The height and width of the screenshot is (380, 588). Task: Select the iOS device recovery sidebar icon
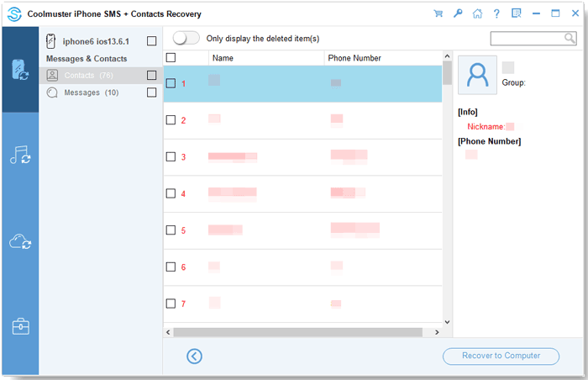coord(20,70)
